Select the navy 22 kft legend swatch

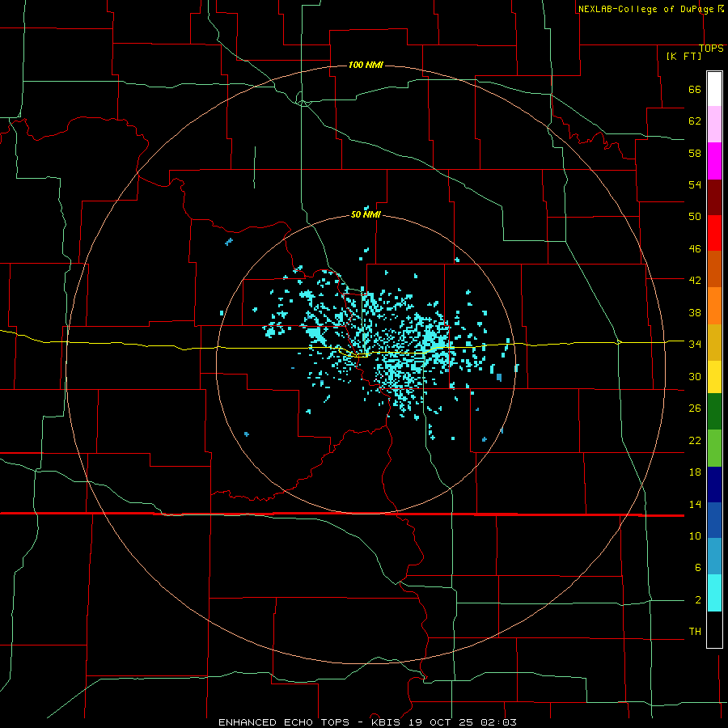[x=714, y=485]
